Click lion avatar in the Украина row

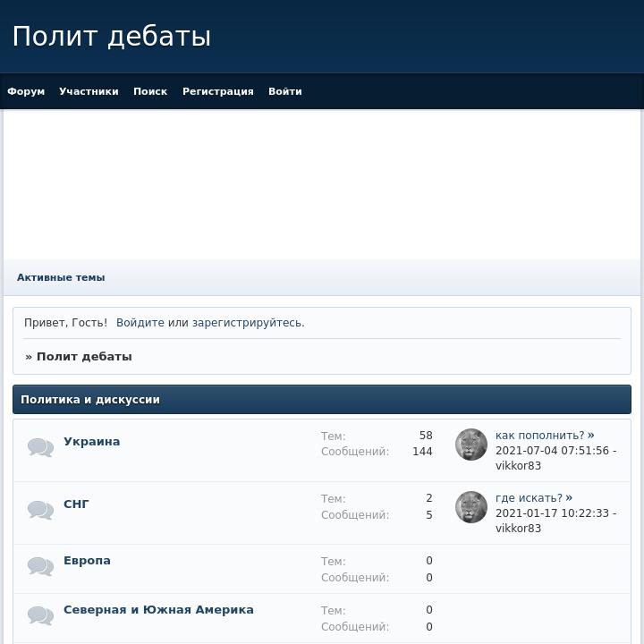[x=471, y=445]
